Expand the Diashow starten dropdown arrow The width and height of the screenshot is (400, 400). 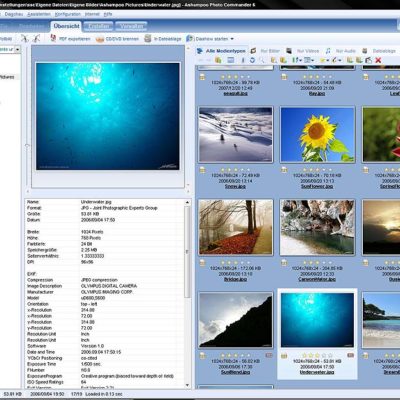pos(232,39)
